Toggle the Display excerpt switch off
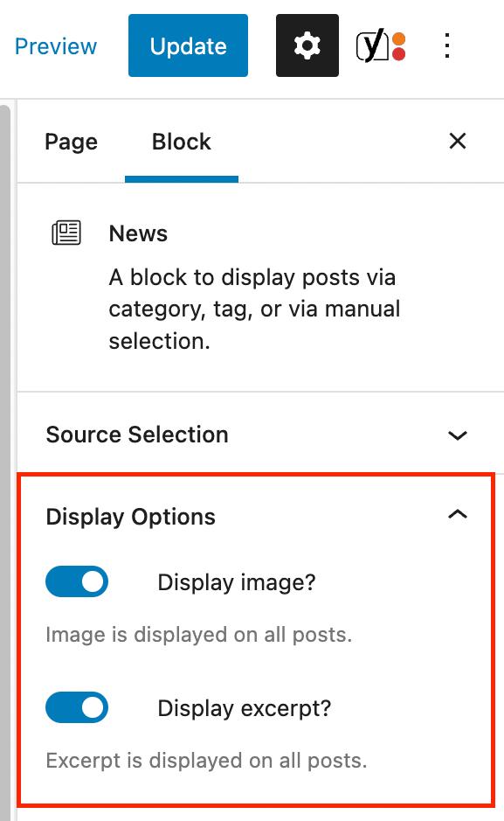The width and height of the screenshot is (504, 821). [77, 707]
